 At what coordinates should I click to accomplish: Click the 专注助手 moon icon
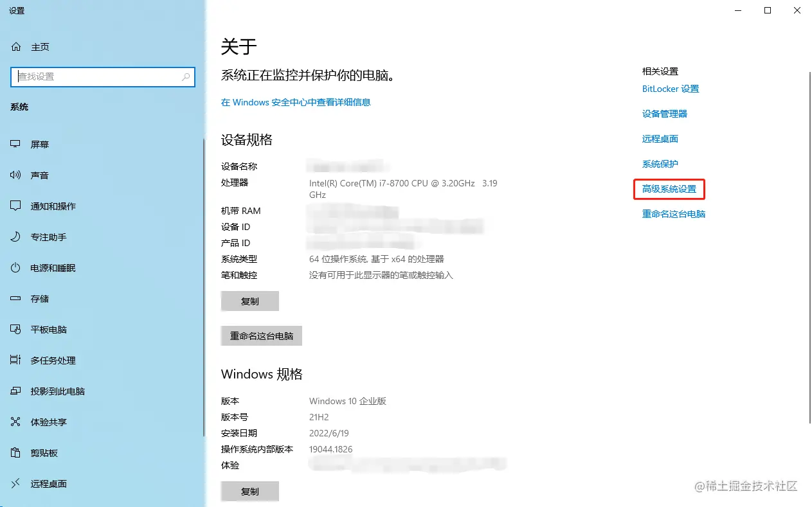(x=16, y=237)
